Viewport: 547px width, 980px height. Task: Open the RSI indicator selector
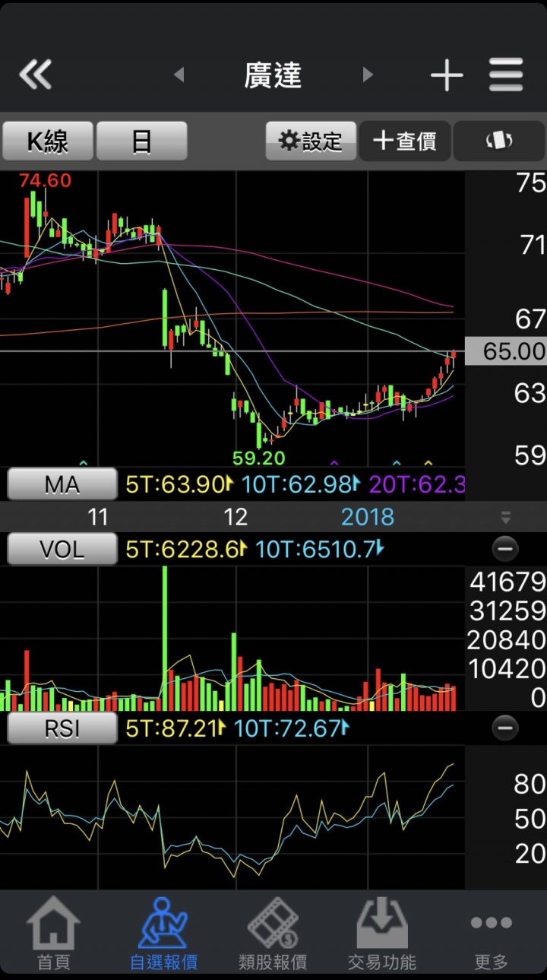tap(62, 728)
